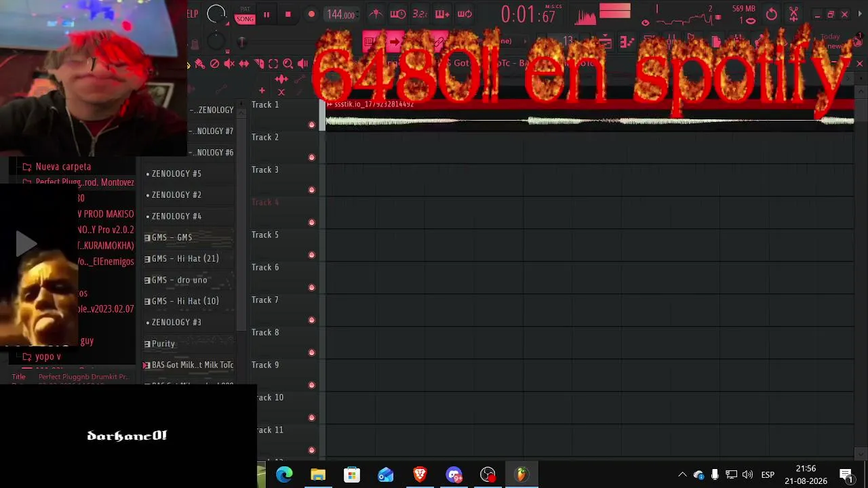Select the Paint brush tool in playlist toolbar
868x488 pixels.
point(199,64)
